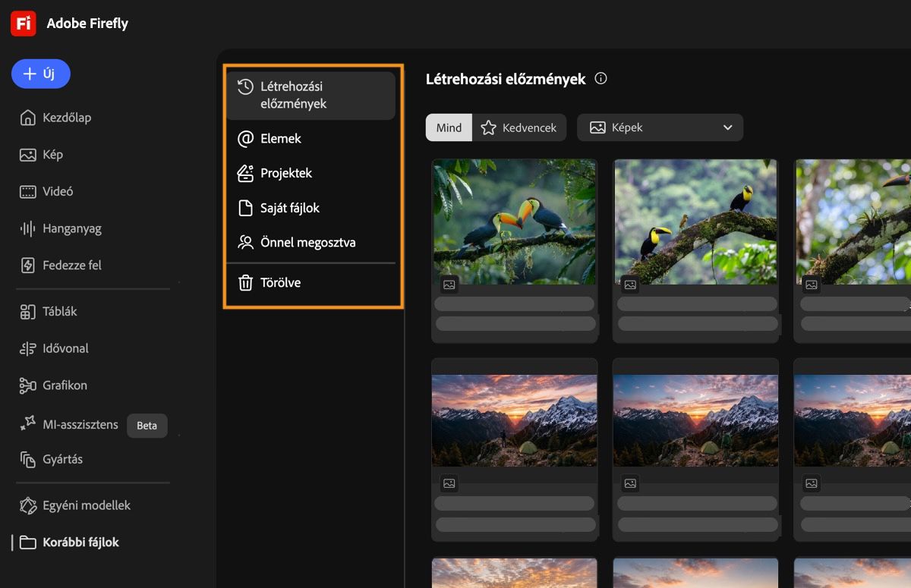
Task: Click the Elemek at-sign icon
Action: (245, 139)
